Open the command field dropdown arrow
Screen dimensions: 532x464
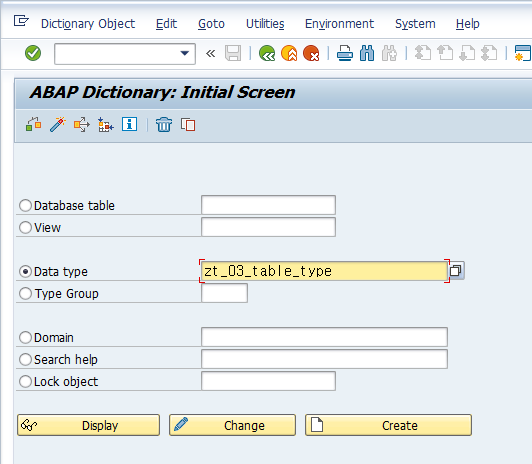click(x=185, y=53)
